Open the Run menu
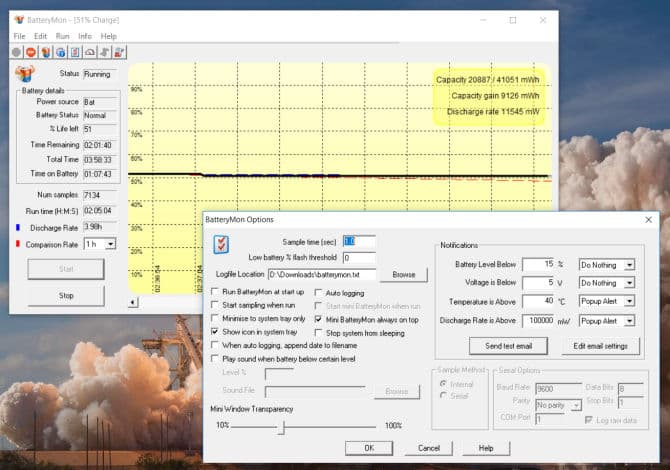Screen dimensions: 670x470 click(x=62, y=36)
